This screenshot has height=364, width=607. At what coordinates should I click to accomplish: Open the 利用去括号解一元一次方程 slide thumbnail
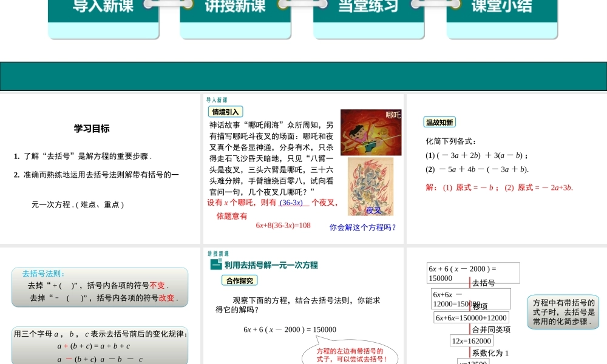click(x=303, y=306)
